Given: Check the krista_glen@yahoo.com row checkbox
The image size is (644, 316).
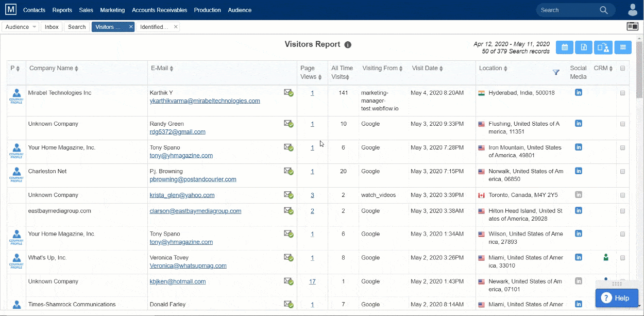Looking at the screenshot, I should tap(622, 195).
